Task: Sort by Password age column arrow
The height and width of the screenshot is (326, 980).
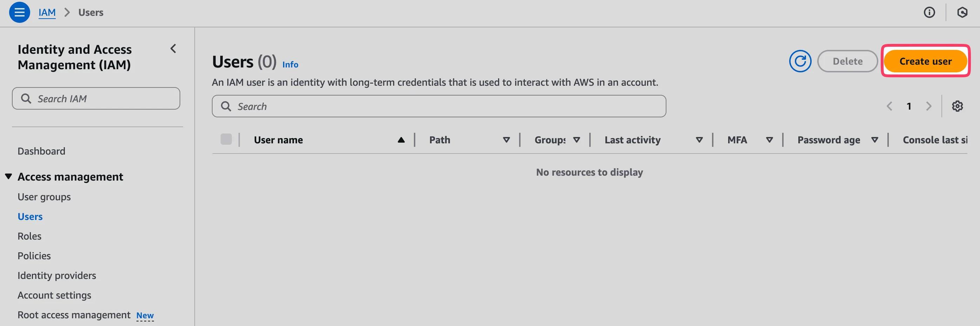Action: [x=875, y=140]
